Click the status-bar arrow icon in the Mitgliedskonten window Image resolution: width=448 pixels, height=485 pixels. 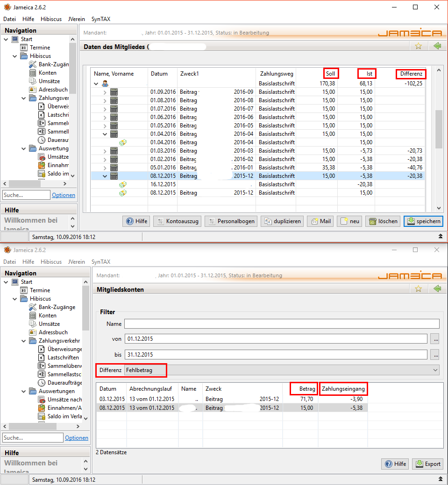click(440, 479)
